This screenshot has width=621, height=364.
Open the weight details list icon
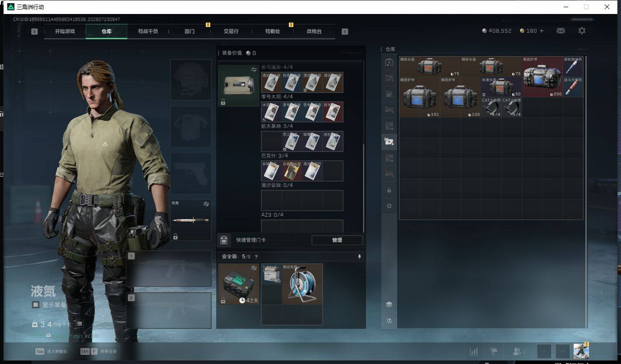[x=79, y=324]
